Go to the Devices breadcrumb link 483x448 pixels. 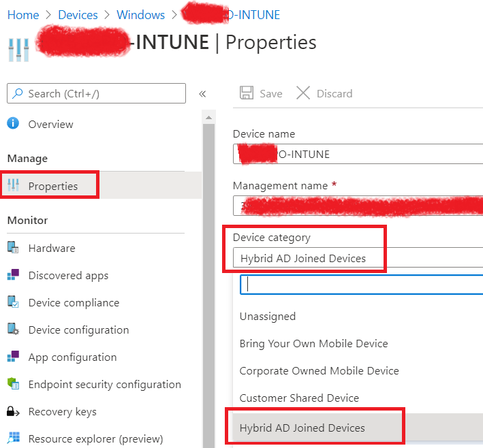(78, 15)
